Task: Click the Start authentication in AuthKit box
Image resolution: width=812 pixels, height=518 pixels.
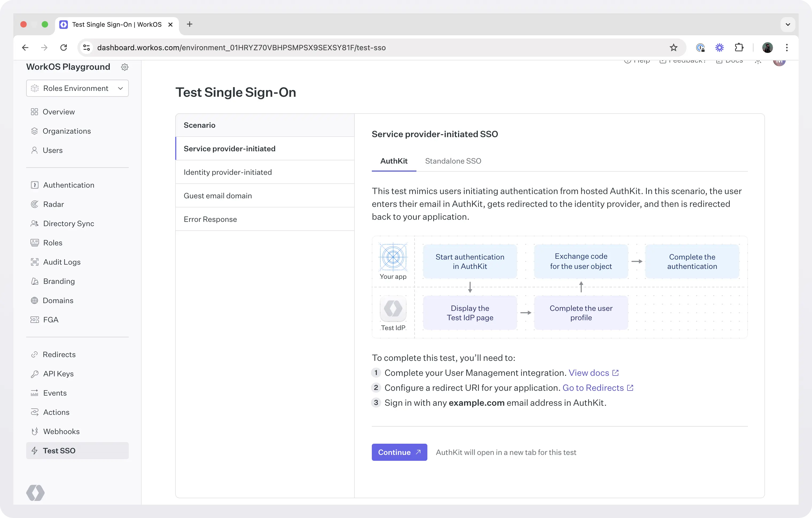Action: pyautogui.click(x=470, y=261)
